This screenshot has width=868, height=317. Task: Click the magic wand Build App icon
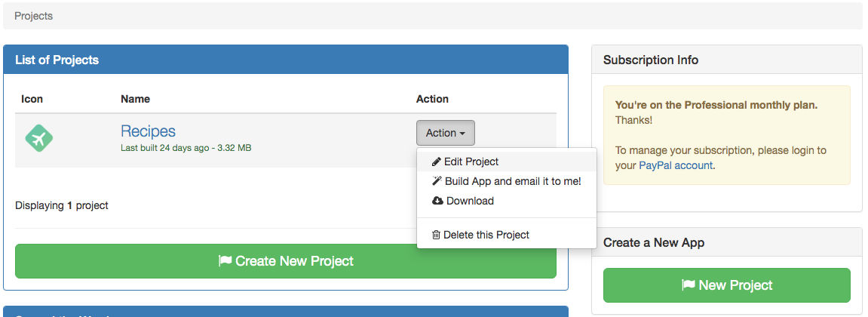pos(437,181)
